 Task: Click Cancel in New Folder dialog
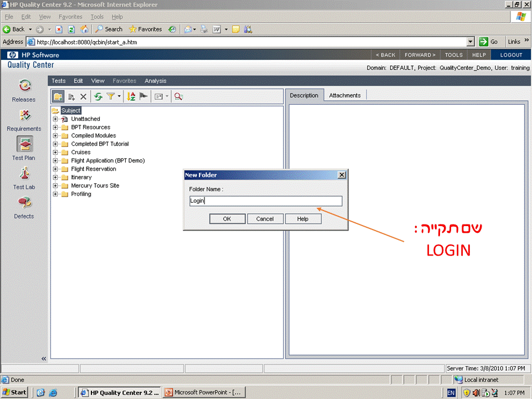pos(265,219)
